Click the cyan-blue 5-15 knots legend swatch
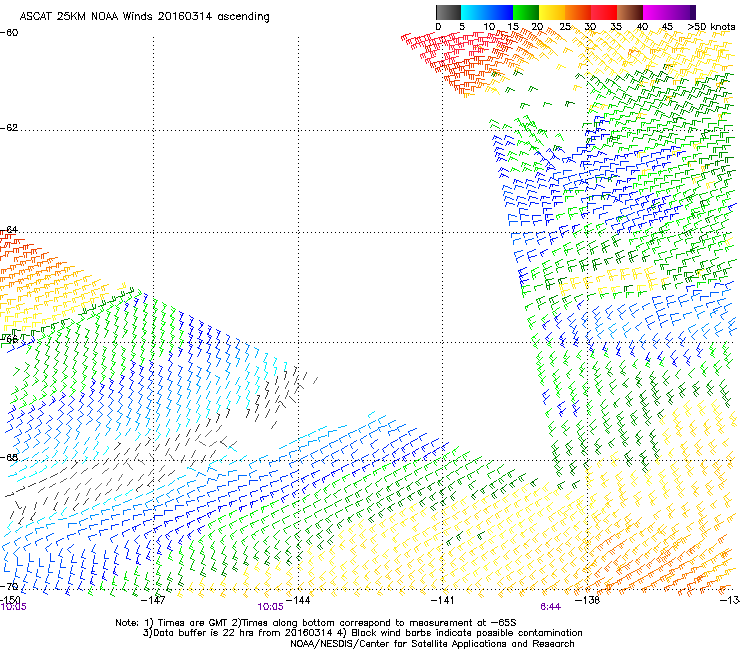Image resolution: width=740 pixels, height=650 pixels. pos(487,12)
